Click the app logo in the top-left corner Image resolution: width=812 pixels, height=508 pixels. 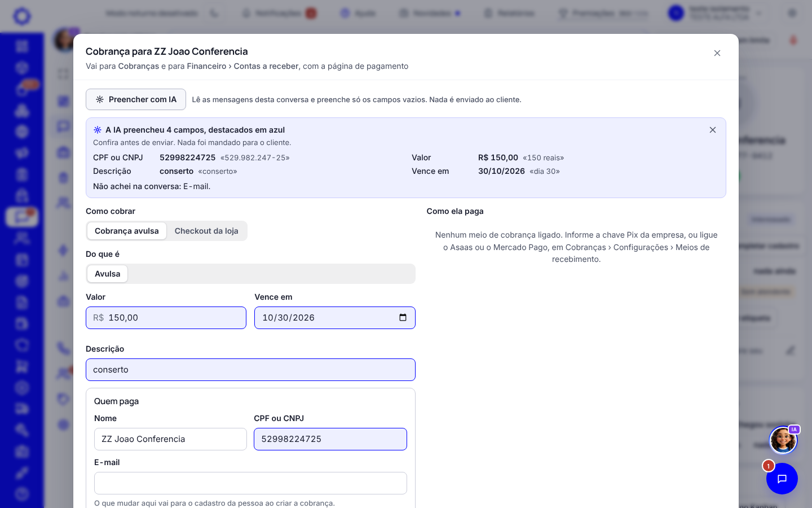pos(22,16)
